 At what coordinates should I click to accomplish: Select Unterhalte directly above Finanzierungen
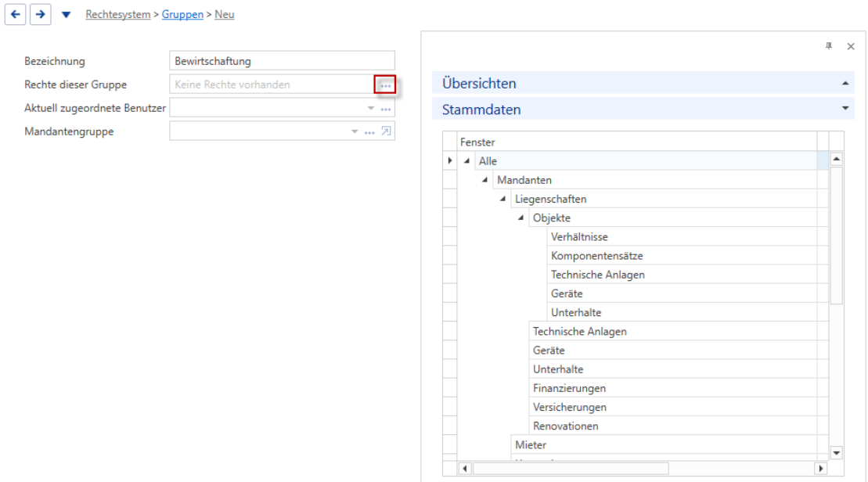tap(672, 369)
